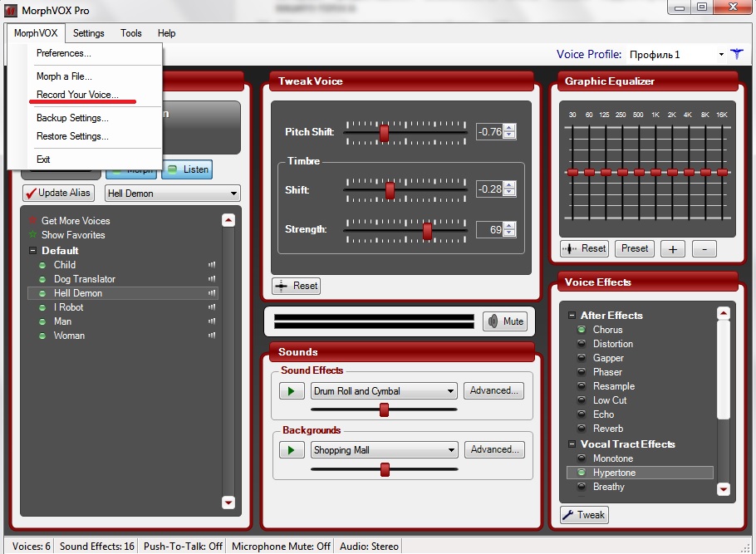Click the red checkmark Update Alias button

pyautogui.click(x=58, y=193)
